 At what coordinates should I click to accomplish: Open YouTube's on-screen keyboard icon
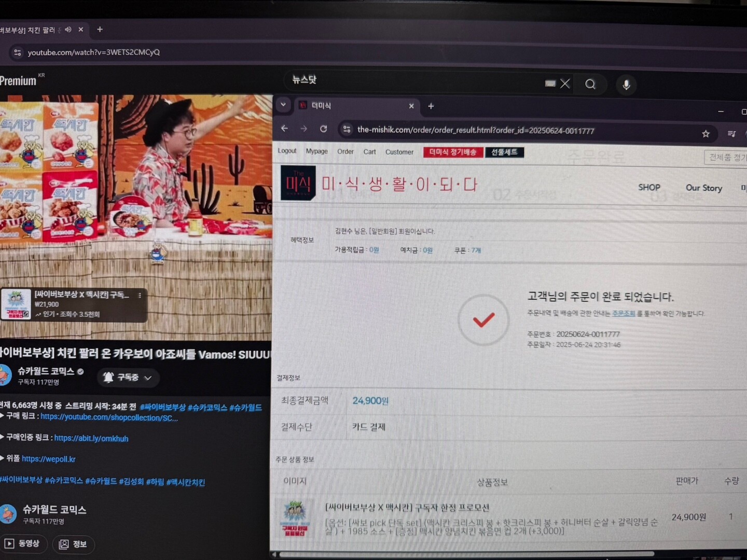click(550, 83)
